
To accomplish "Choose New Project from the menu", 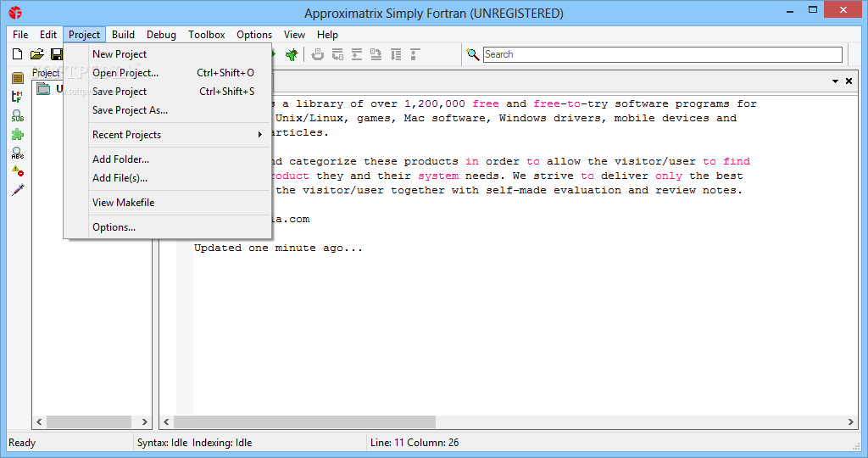I will [x=167, y=53].
